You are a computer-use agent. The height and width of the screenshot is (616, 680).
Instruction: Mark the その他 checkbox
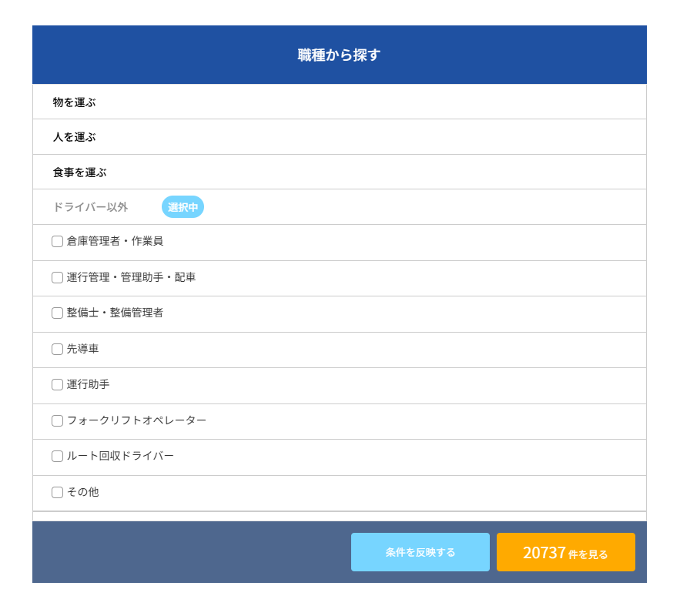tap(58, 492)
